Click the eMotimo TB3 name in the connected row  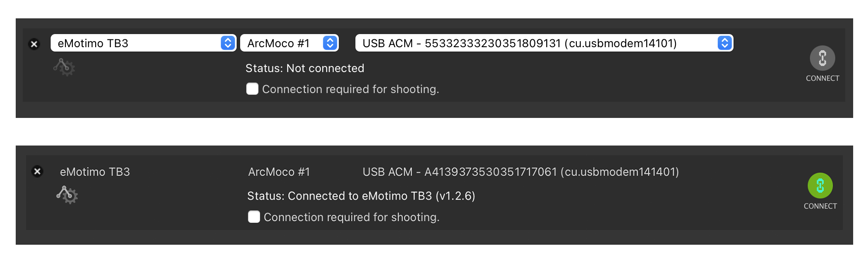pyautogui.click(x=95, y=172)
